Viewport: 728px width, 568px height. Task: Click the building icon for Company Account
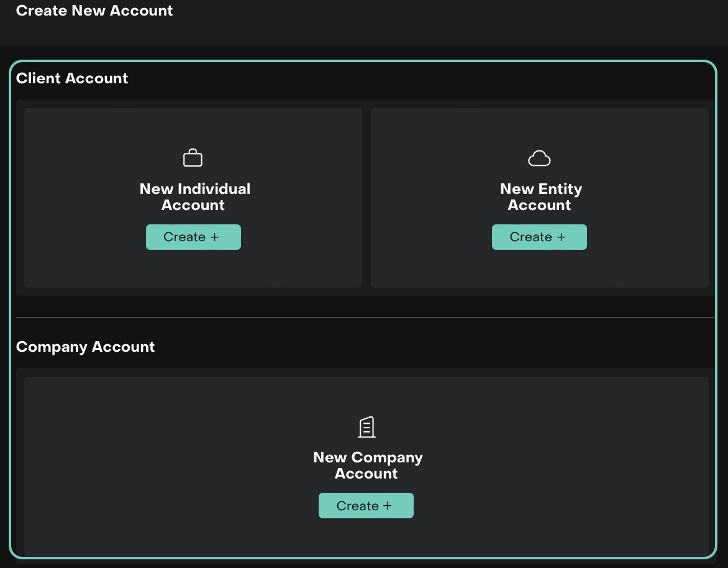tap(366, 427)
